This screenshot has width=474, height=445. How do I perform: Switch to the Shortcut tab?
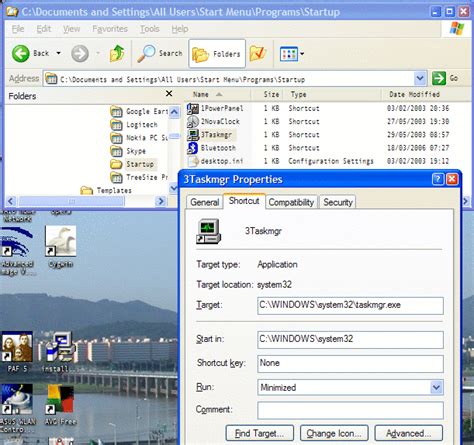tap(244, 201)
